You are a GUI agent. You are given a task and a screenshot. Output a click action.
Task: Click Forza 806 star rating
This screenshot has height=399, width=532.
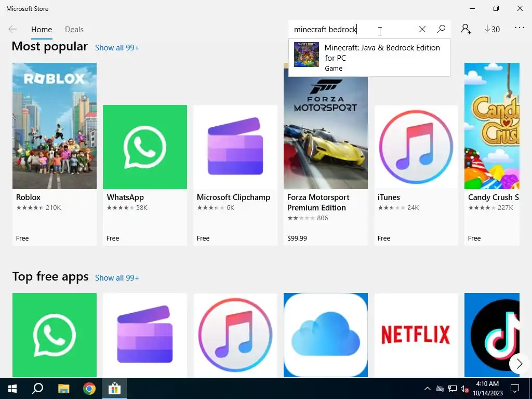308,218
